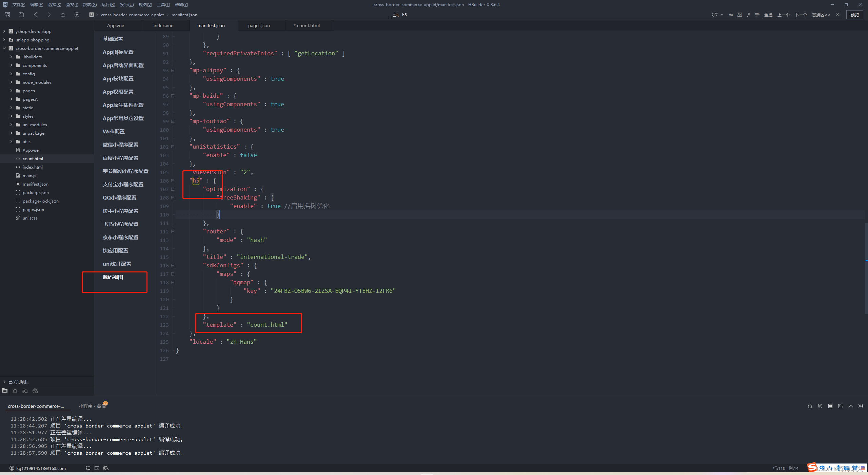Fold the h5 block at line 106
The height and width of the screenshot is (475, 868).
(x=173, y=181)
